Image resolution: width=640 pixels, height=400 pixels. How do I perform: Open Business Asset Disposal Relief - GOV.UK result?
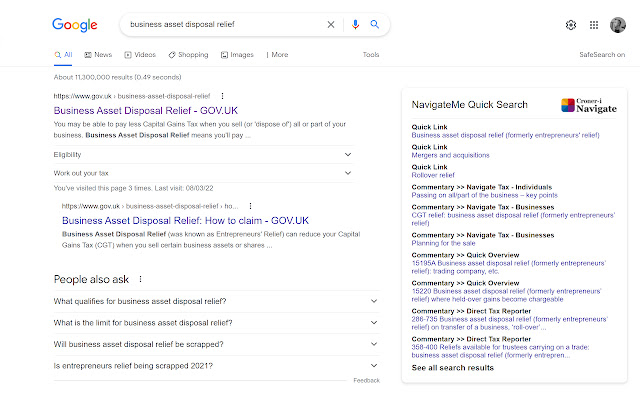146,111
